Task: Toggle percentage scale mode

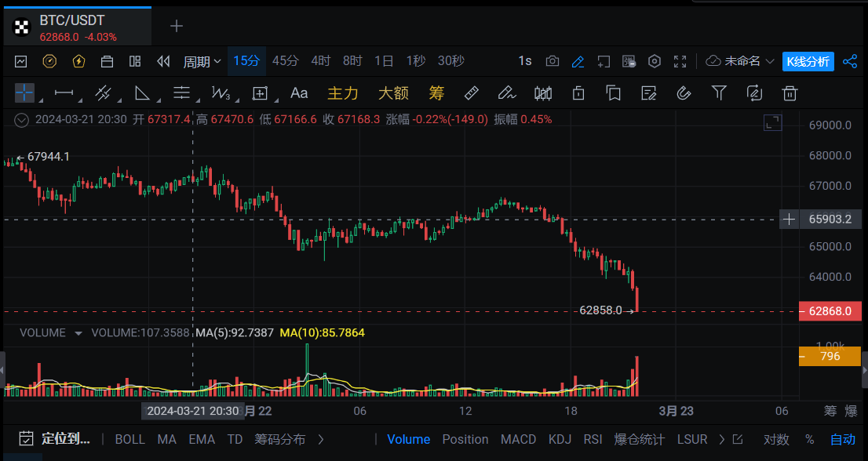Action: [809, 439]
